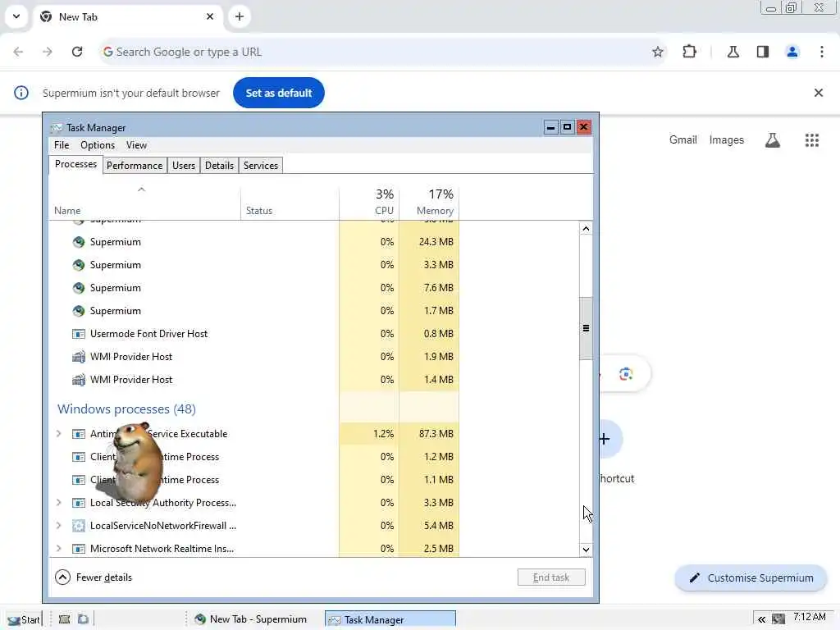
Task: Sort processes by the Status column
Action: pyautogui.click(x=290, y=203)
